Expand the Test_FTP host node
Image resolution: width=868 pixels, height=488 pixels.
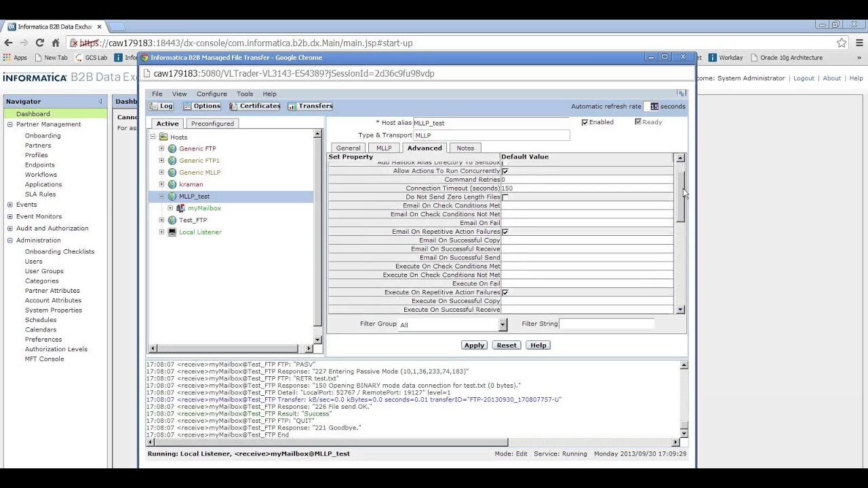pos(161,220)
